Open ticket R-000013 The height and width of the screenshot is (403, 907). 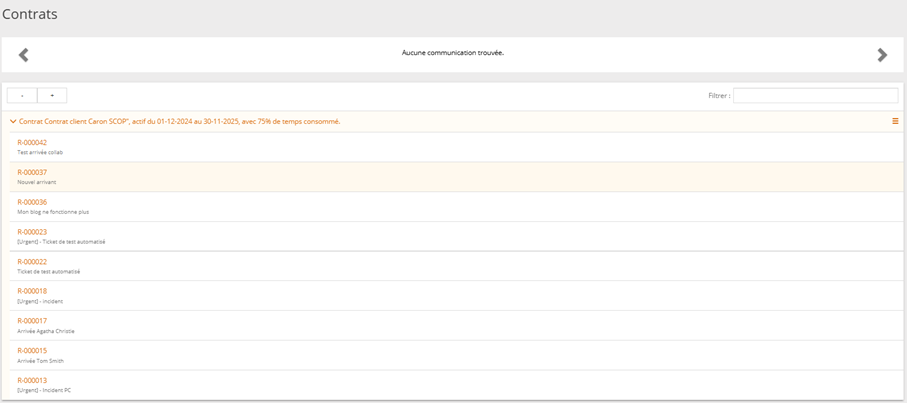pyautogui.click(x=32, y=381)
